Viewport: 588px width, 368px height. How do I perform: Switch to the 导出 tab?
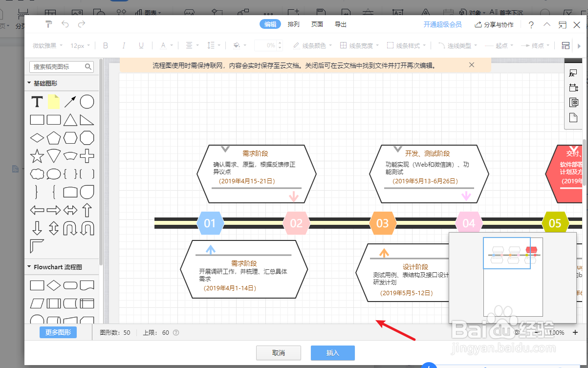point(340,24)
